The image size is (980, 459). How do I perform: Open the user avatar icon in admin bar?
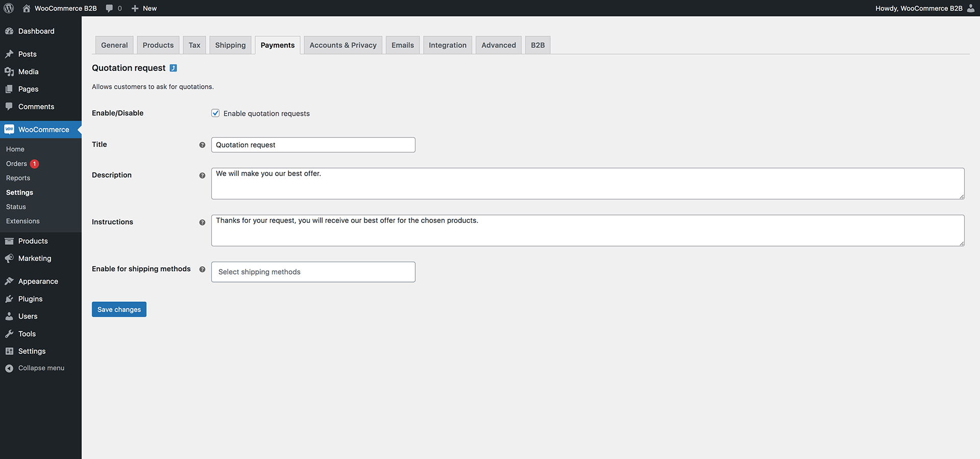click(971, 8)
